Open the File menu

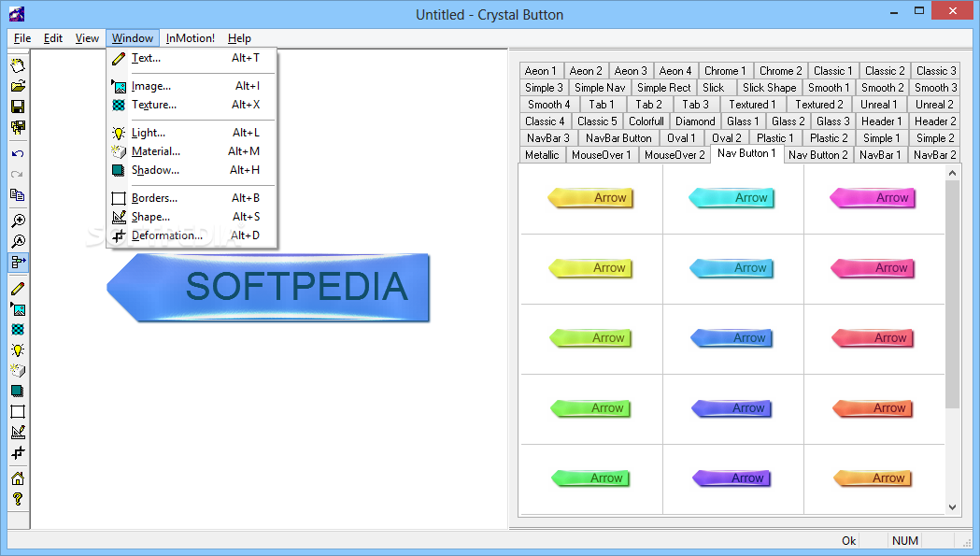[x=22, y=38]
